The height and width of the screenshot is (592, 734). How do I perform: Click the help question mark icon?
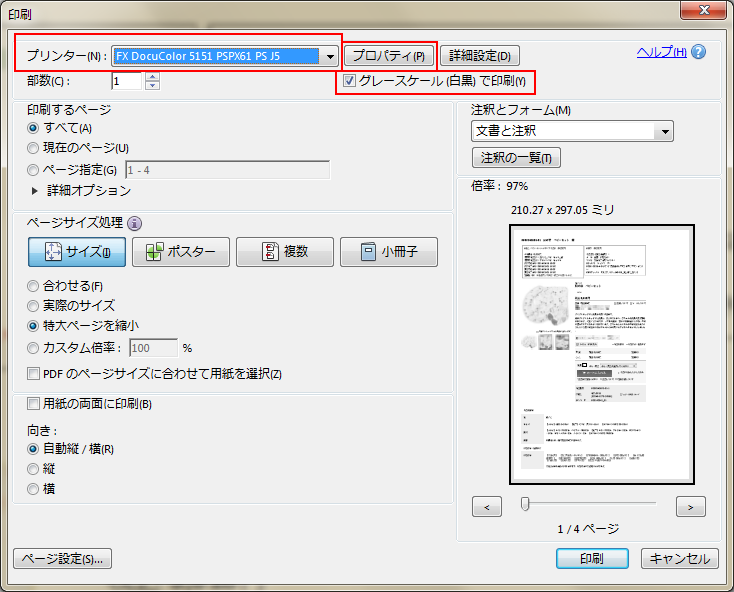[698, 52]
